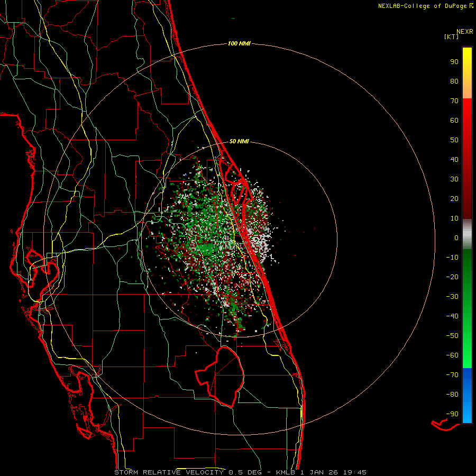Click the yellow top segment of color bar

click(x=467, y=72)
